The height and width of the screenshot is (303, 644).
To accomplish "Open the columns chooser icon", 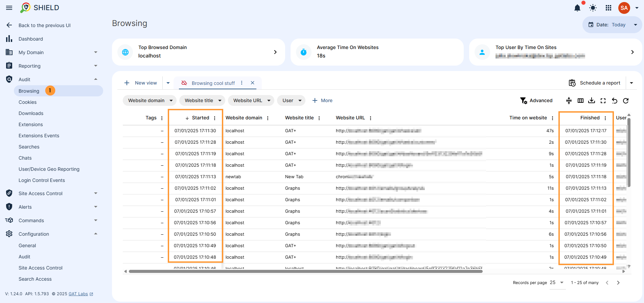I will click(x=580, y=100).
